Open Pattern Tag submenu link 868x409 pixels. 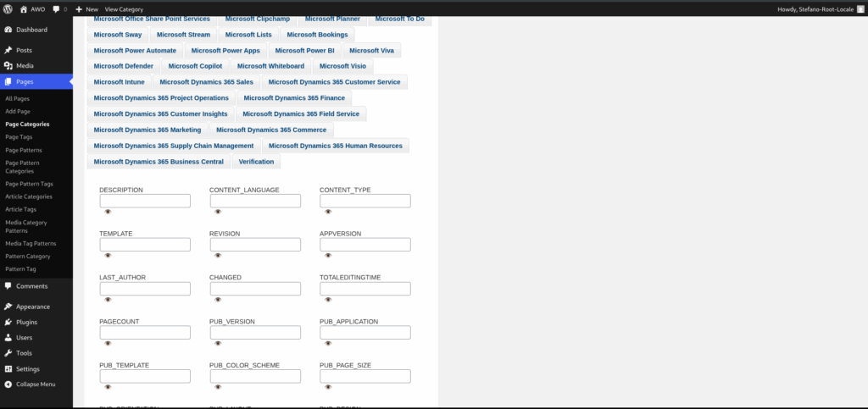20,268
